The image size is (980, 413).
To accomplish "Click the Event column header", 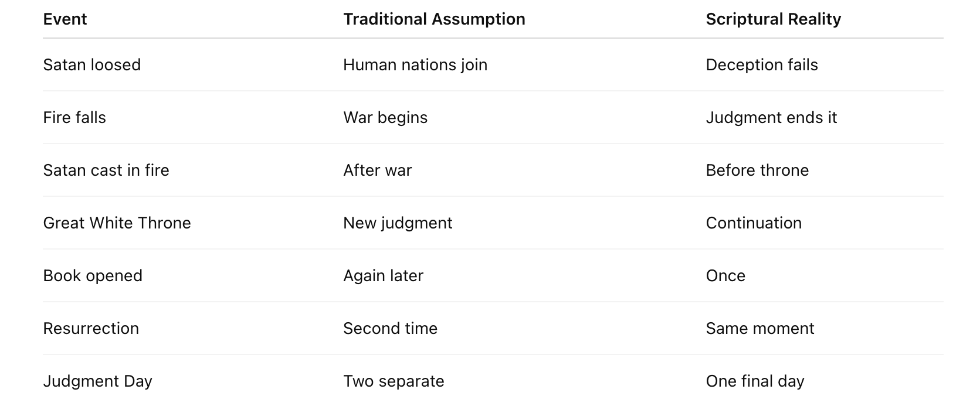I will click(x=65, y=19).
